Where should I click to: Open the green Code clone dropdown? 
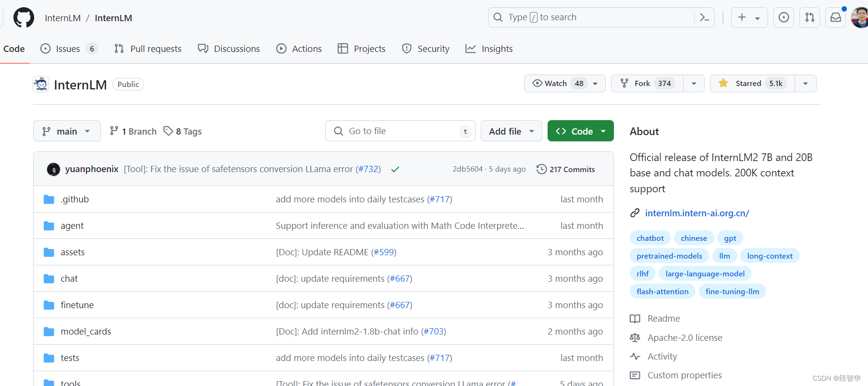pyautogui.click(x=580, y=131)
